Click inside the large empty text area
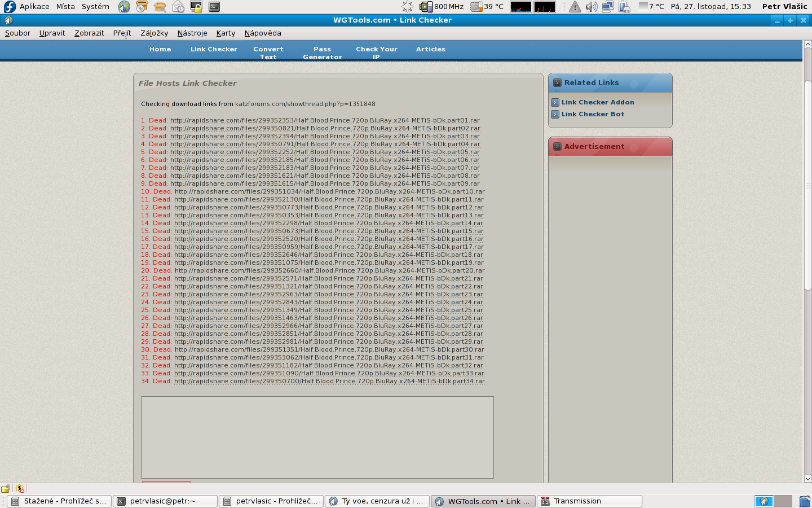 (x=317, y=437)
